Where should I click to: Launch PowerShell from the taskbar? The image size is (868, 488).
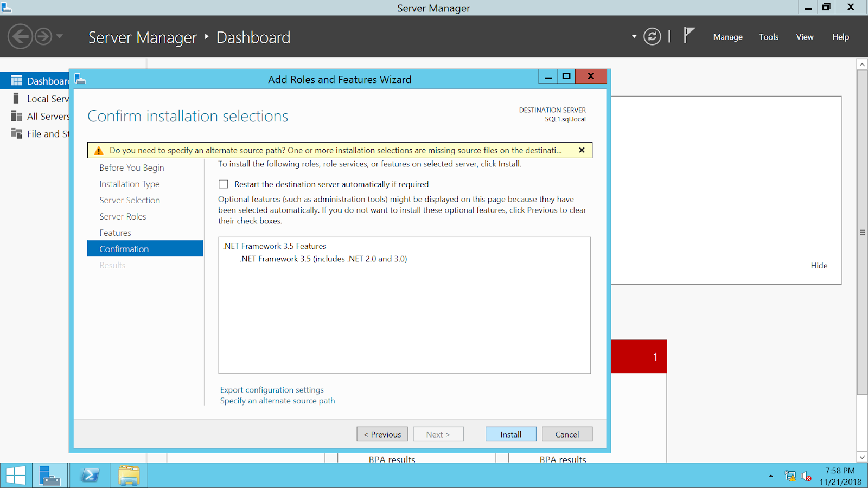click(x=89, y=475)
